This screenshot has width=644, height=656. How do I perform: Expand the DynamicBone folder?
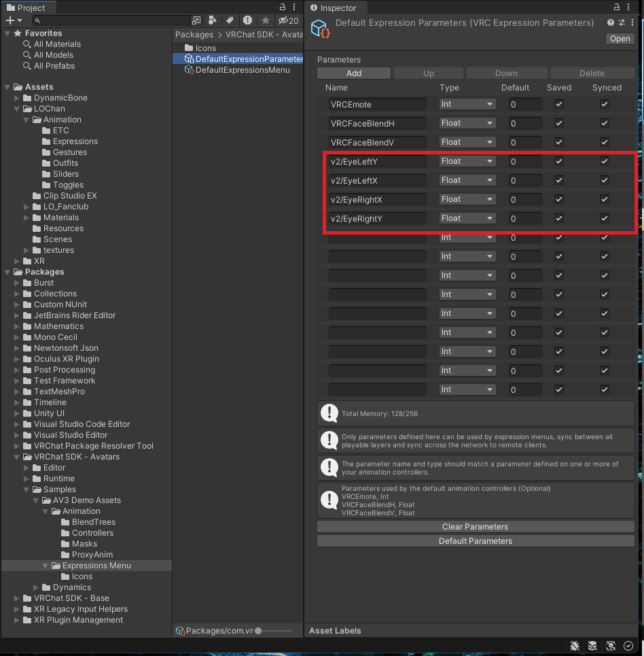[17, 98]
